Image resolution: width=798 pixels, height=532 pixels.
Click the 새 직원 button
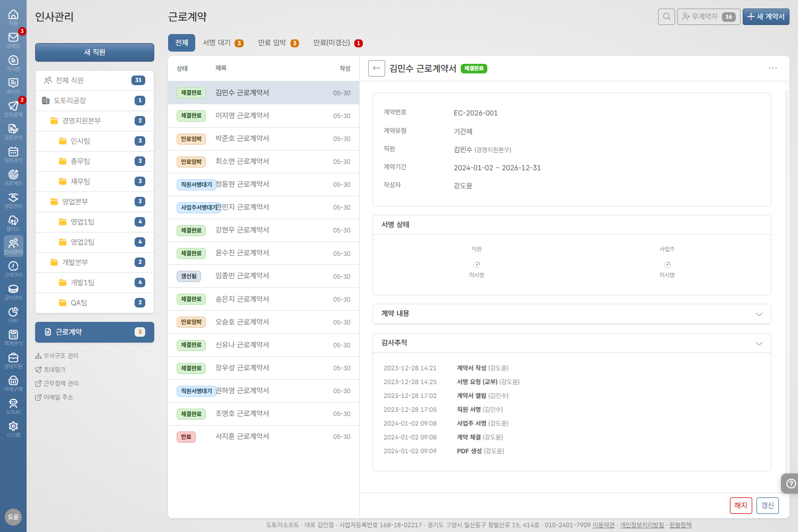pos(95,52)
